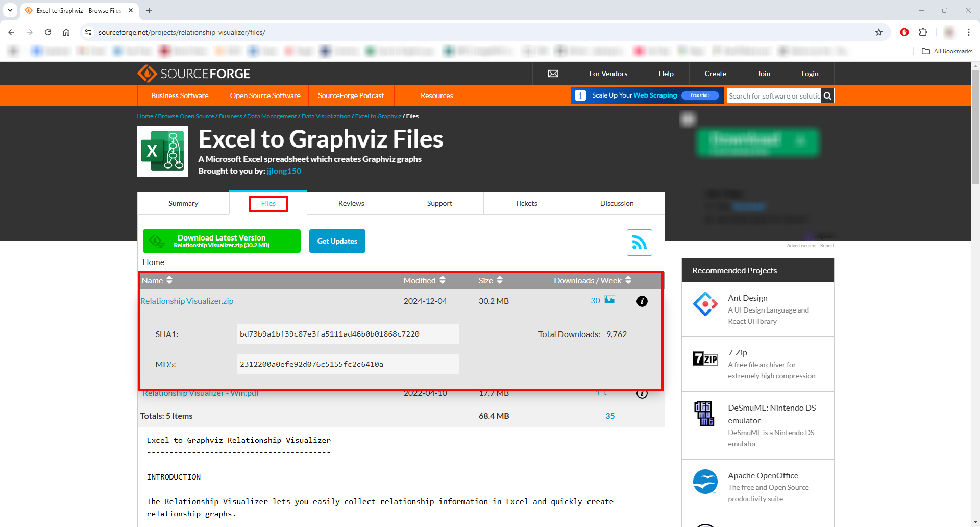Bookmark this page with the star icon
The height and width of the screenshot is (527, 980).
click(878, 32)
